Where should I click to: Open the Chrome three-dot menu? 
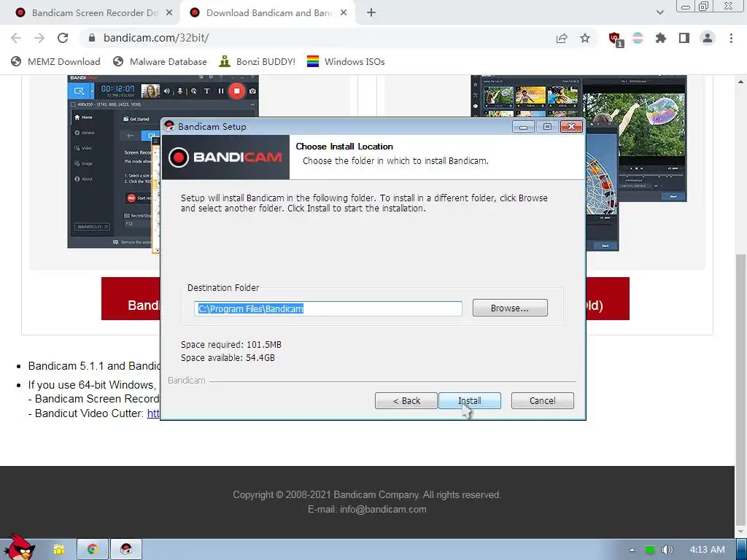tap(731, 38)
